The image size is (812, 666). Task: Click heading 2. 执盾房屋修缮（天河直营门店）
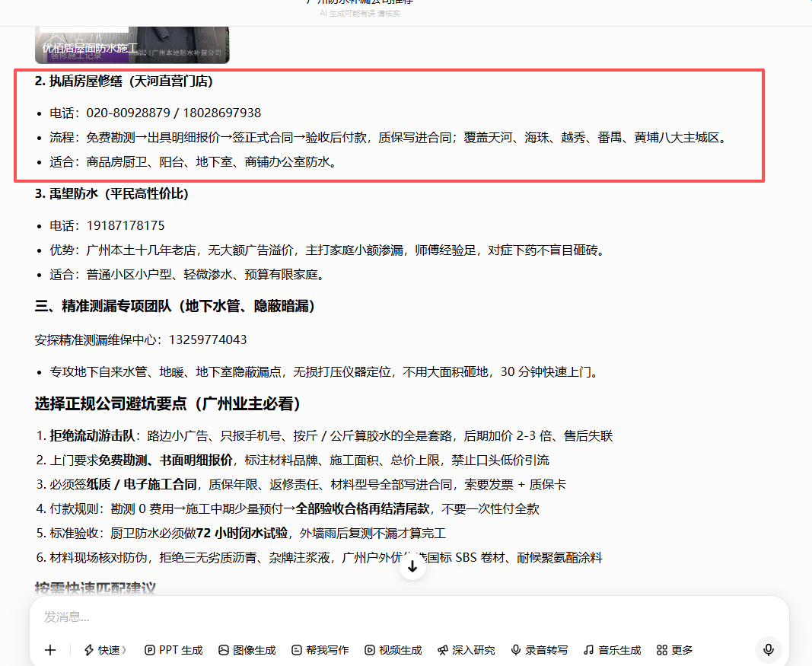point(124,81)
